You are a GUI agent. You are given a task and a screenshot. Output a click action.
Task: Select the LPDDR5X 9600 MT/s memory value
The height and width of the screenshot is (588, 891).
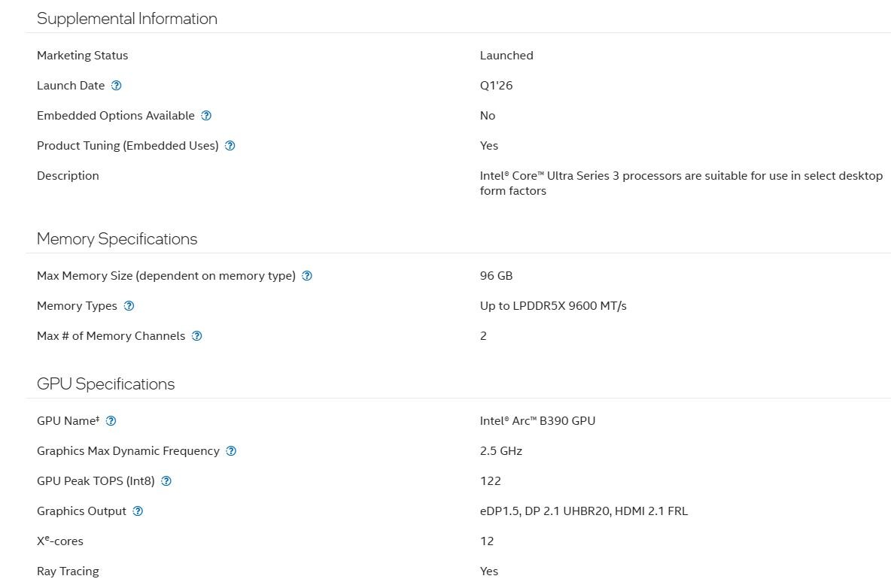tap(553, 306)
